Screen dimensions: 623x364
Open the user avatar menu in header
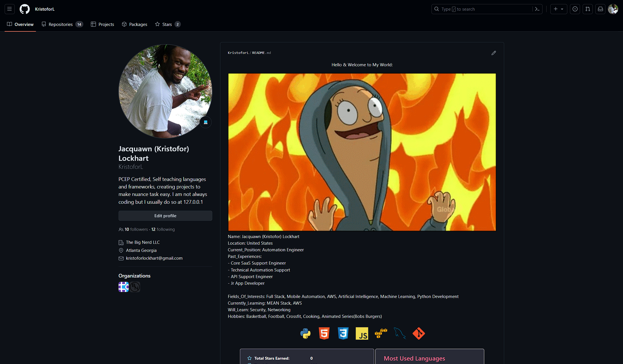click(613, 9)
